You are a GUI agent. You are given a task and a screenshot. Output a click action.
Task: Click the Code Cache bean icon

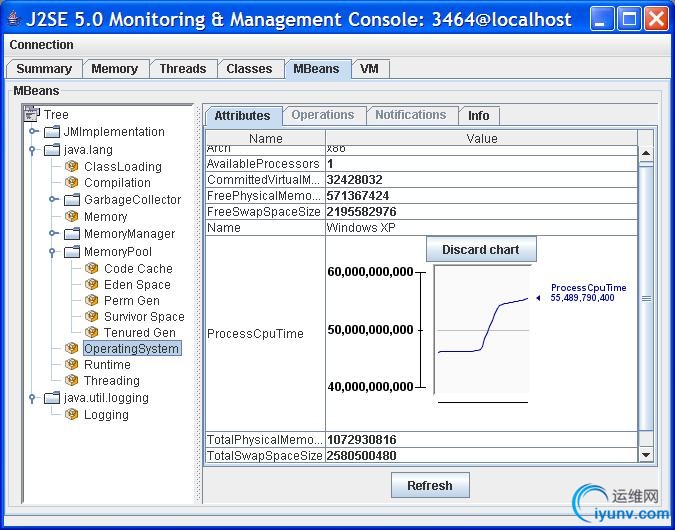[x=92, y=268]
